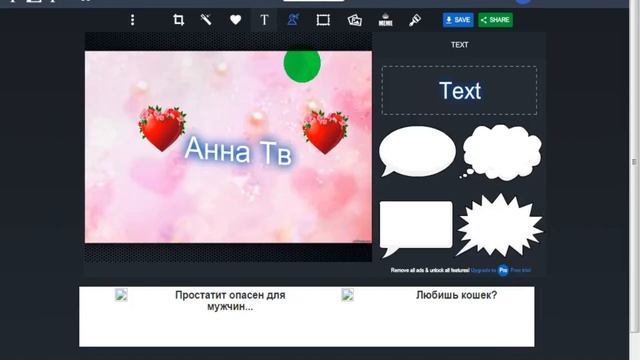Select the Crop tool

point(178,20)
